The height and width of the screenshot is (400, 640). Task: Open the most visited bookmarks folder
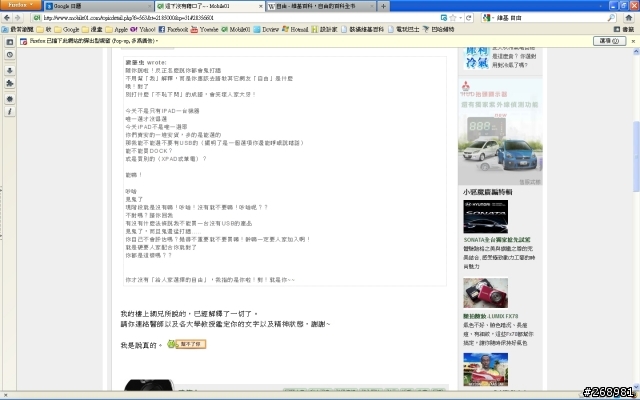[x=18, y=29]
